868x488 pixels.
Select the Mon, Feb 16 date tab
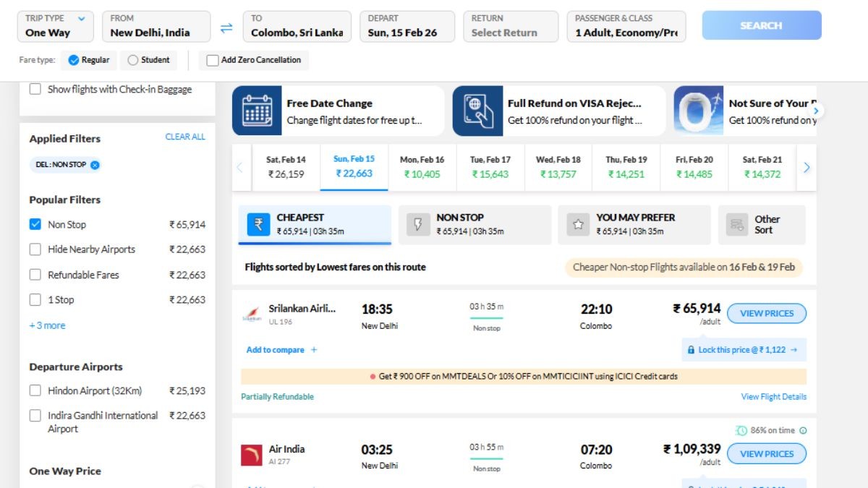click(x=422, y=167)
